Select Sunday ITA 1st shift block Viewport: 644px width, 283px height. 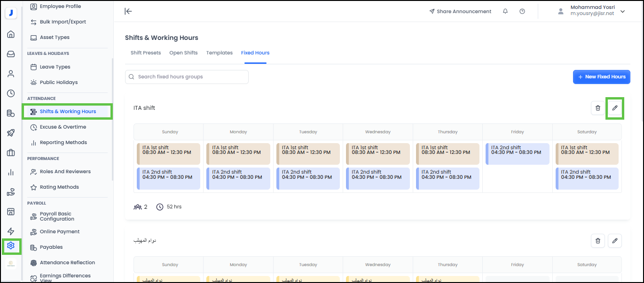(168, 154)
